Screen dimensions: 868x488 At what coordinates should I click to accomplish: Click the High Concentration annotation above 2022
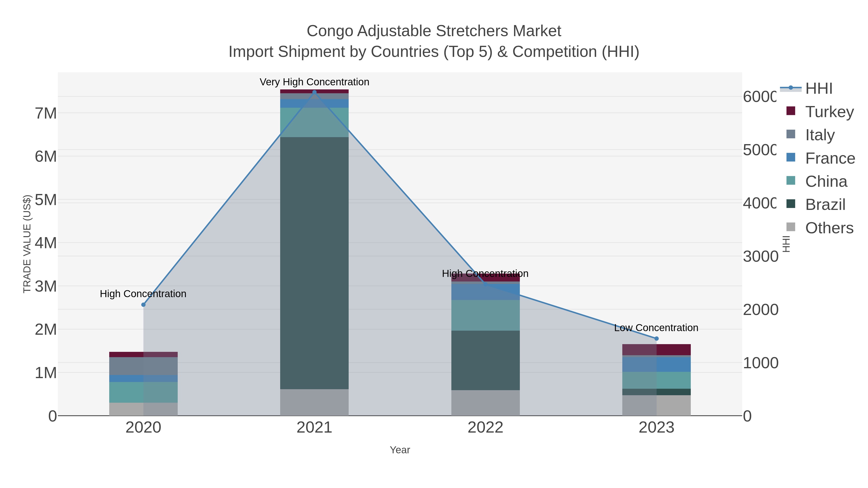tap(485, 274)
